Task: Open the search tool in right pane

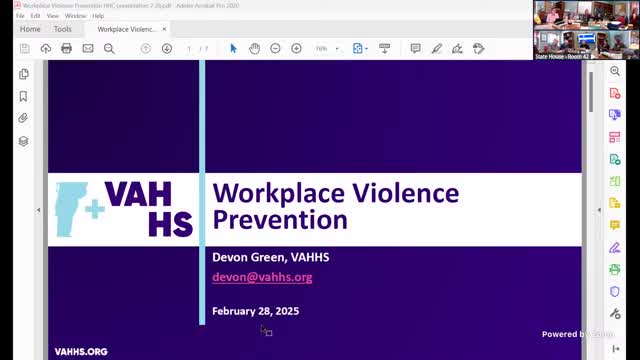Action: (x=615, y=71)
